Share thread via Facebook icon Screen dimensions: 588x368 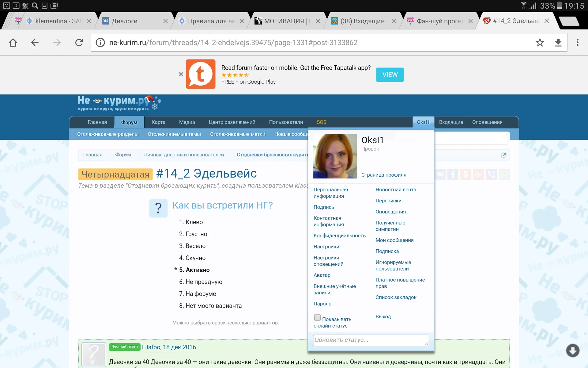[453, 174]
